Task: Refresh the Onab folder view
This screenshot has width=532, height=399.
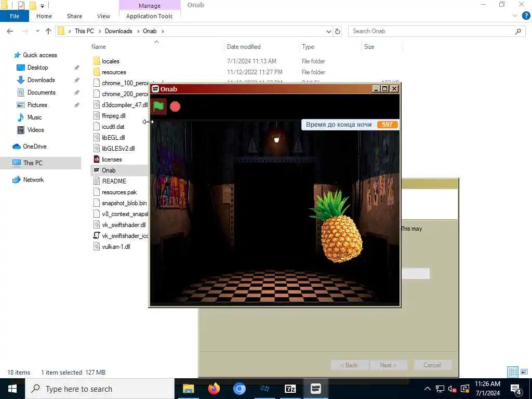Action: pos(338,31)
